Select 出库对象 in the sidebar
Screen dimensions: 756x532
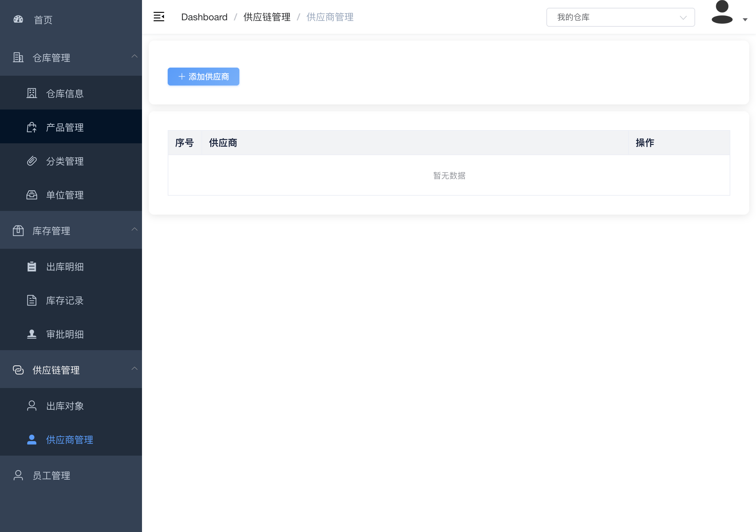(65, 406)
